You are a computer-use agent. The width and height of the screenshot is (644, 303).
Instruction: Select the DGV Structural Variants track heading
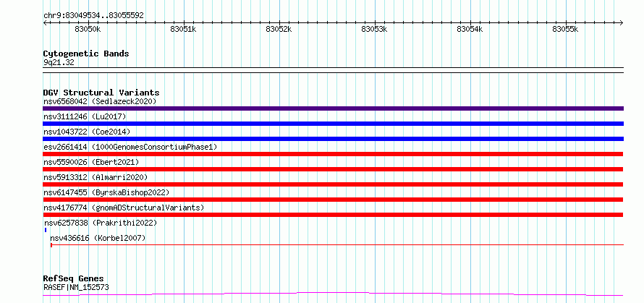tap(101, 93)
